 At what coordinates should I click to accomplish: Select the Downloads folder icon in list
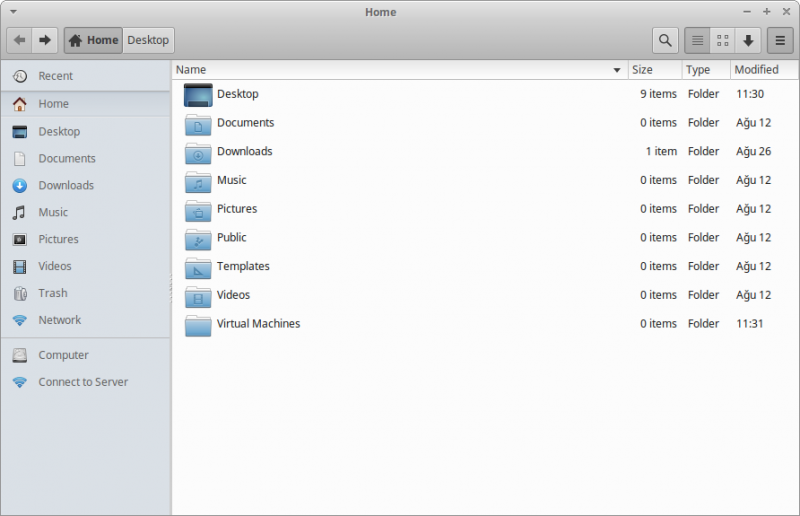[x=198, y=152]
